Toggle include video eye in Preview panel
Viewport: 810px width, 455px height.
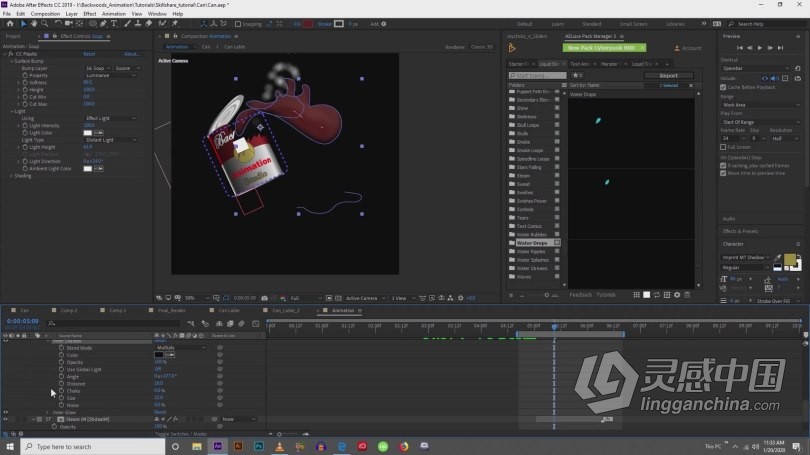(765, 79)
